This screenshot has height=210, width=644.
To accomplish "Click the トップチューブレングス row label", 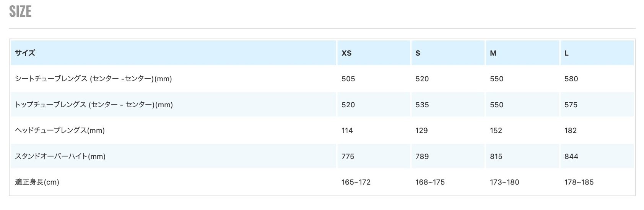I will coord(94,105).
